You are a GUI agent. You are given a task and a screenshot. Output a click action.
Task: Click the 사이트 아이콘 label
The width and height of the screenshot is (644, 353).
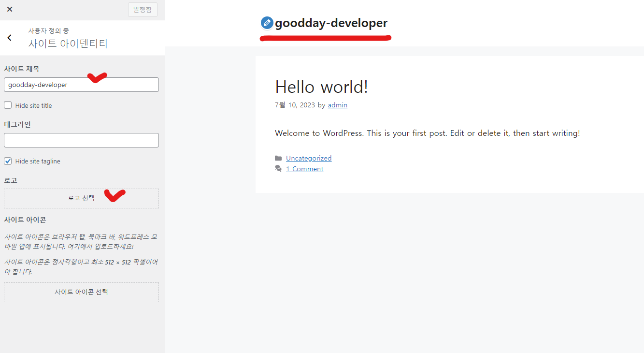pyautogui.click(x=25, y=220)
